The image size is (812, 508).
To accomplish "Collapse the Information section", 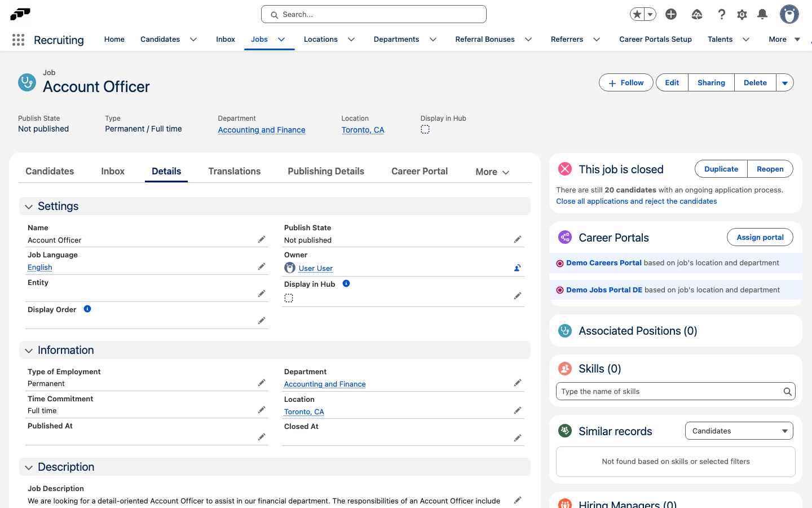I will pyautogui.click(x=29, y=351).
